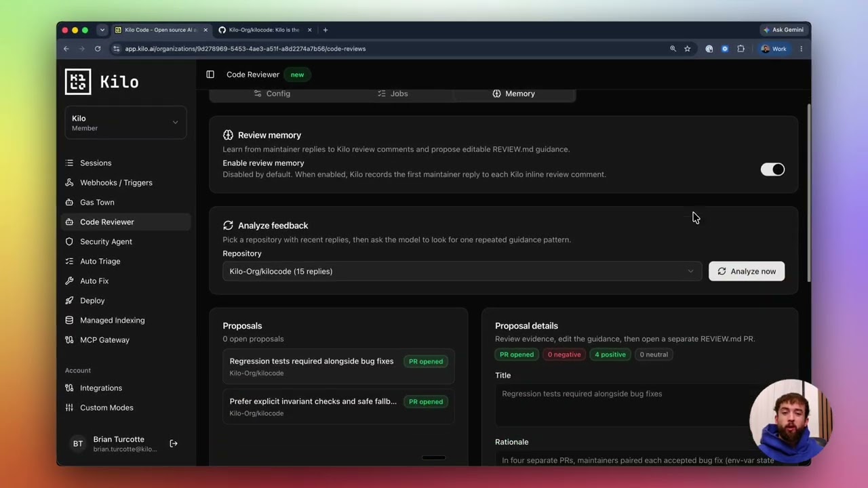Click the browser address bar URL
Image resolution: width=868 pixels, height=488 pixels.
pos(245,49)
